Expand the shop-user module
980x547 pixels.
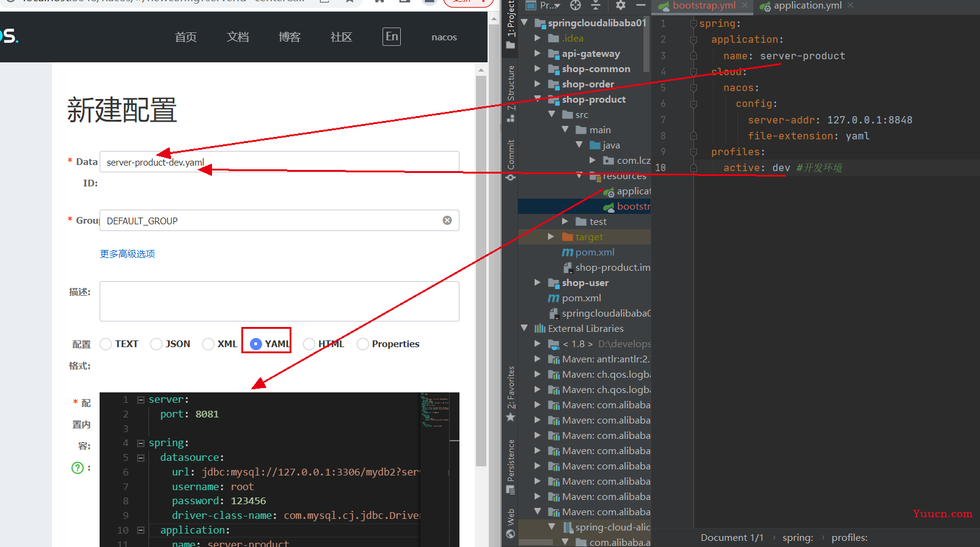pyautogui.click(x=538, y=282)
